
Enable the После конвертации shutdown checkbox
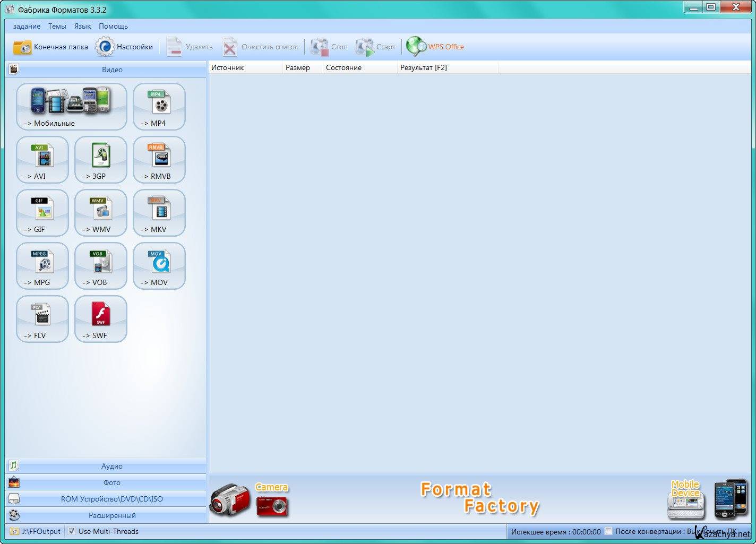coord(608,531)
